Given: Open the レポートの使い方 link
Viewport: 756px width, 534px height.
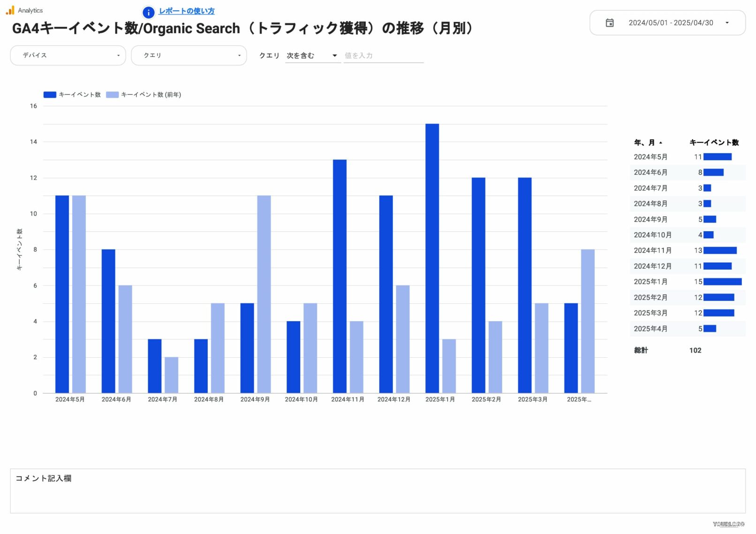Looking at the screenshot, I should coord(186,11).
